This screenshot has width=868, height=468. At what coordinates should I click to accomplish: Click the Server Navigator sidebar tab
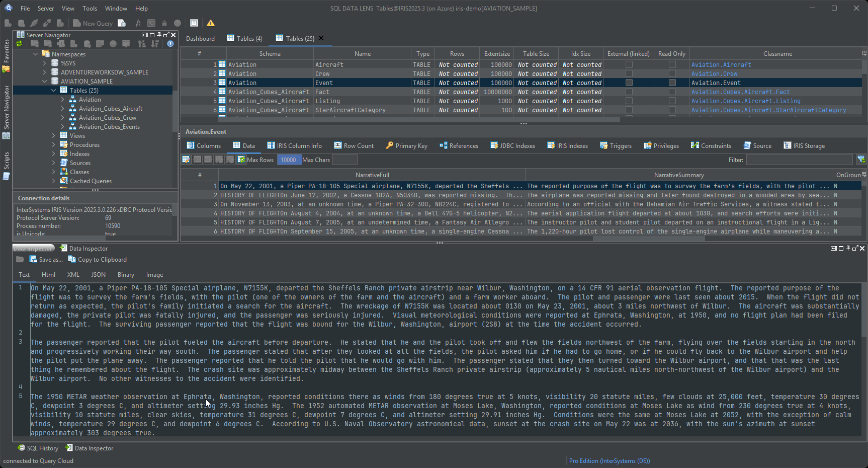click(6, 112)
